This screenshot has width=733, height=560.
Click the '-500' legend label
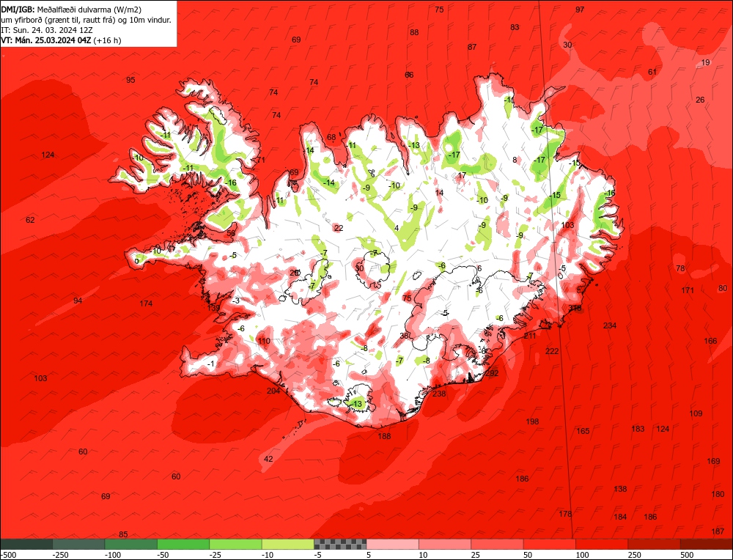point(9,555)
